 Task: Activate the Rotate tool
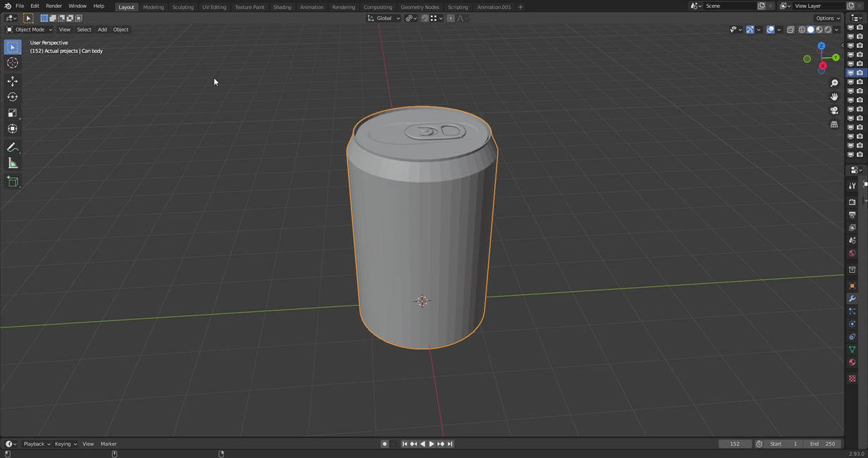tap(12, 96)
